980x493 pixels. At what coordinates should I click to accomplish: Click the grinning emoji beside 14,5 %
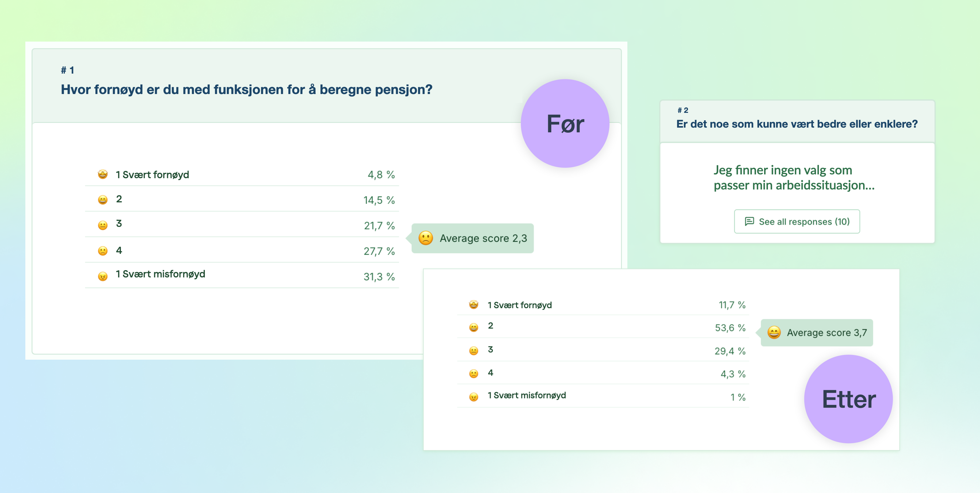pos(103,200)
